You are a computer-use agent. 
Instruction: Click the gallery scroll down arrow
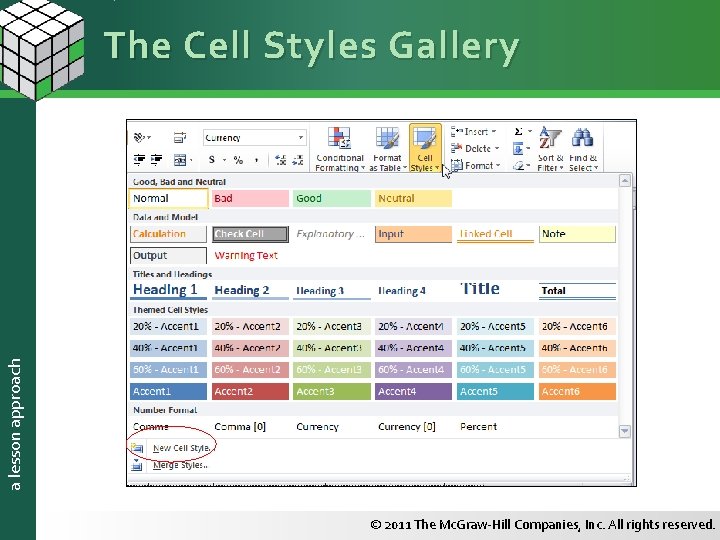point(624,431)
